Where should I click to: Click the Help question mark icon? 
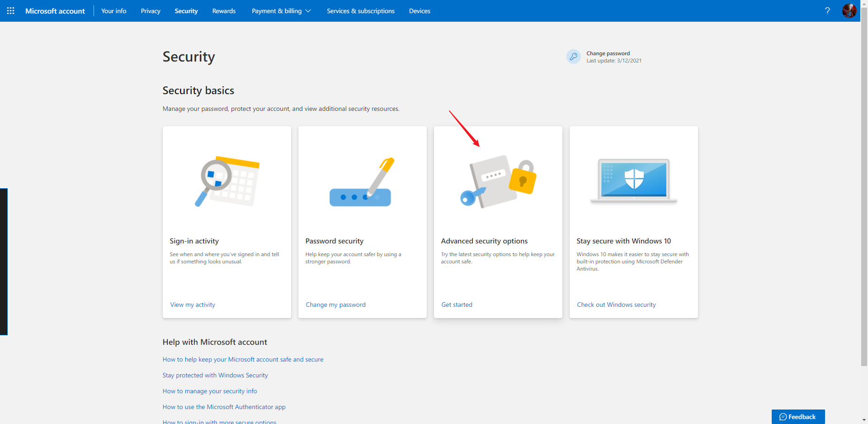click(x=827, y=10)
